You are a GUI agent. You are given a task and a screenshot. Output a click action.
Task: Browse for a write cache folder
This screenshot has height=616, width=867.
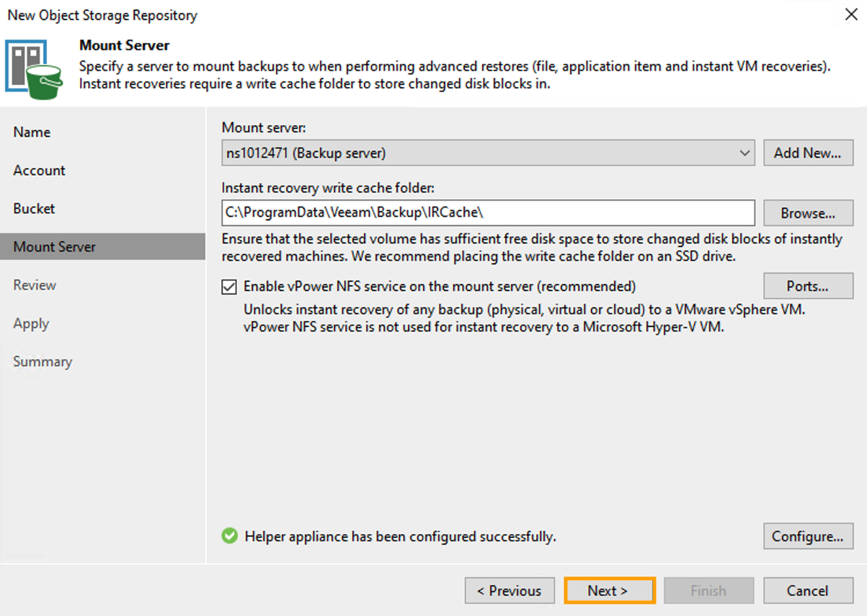pos(808,213)
